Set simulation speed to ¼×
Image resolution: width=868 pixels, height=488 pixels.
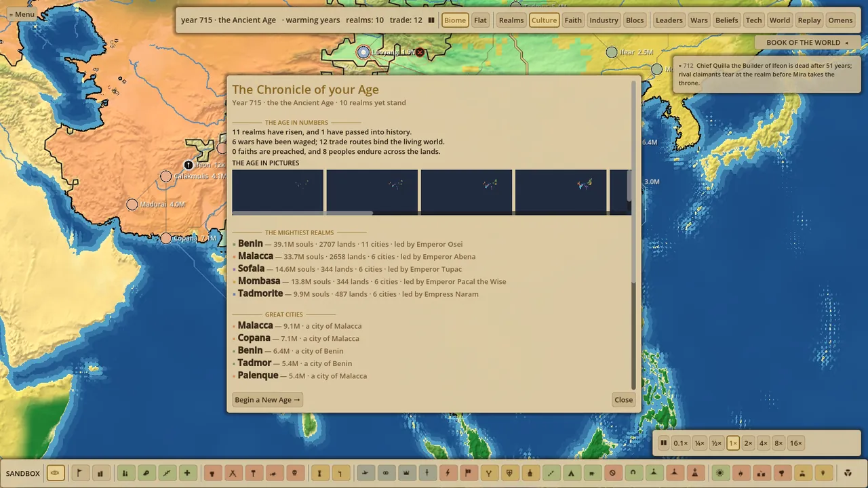[x=700, y=443]
